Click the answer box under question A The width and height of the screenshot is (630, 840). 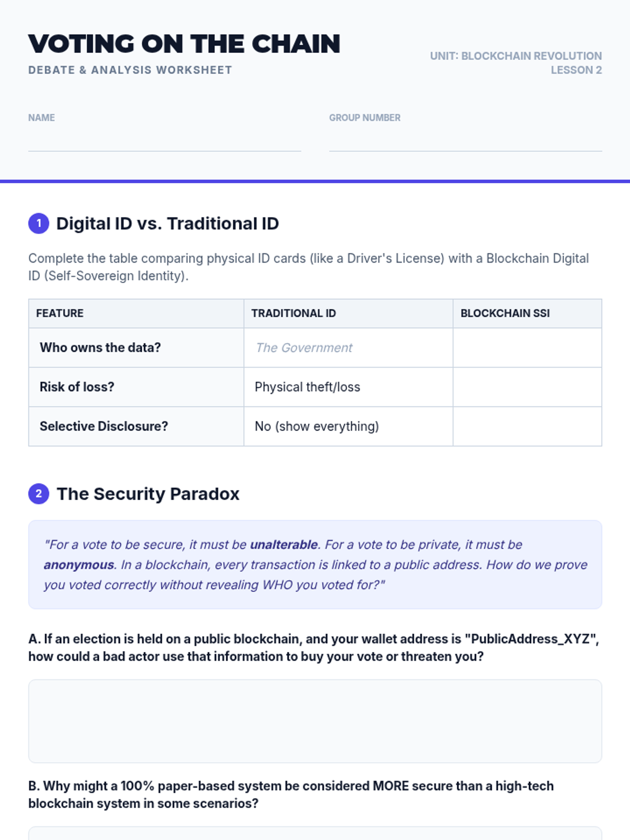315,721
